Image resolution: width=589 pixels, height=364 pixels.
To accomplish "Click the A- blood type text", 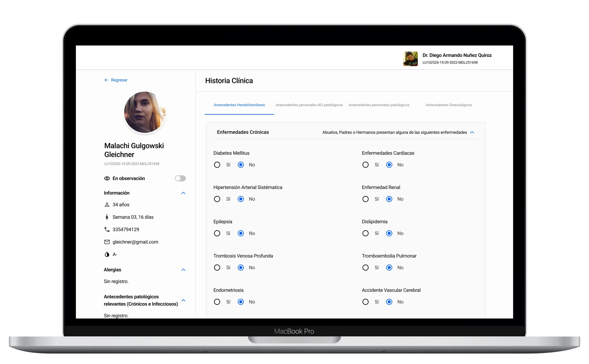I will 115,254.
